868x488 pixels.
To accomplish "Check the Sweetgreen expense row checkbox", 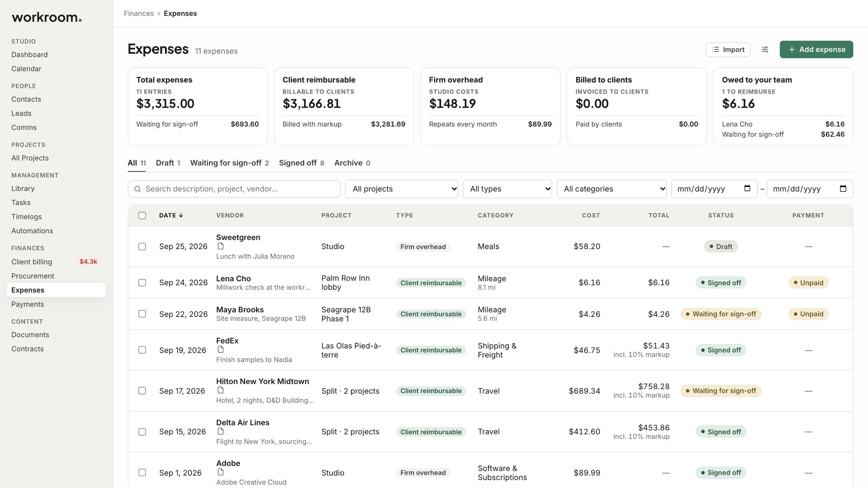I will pyautogui.click(x=142, y=247).
